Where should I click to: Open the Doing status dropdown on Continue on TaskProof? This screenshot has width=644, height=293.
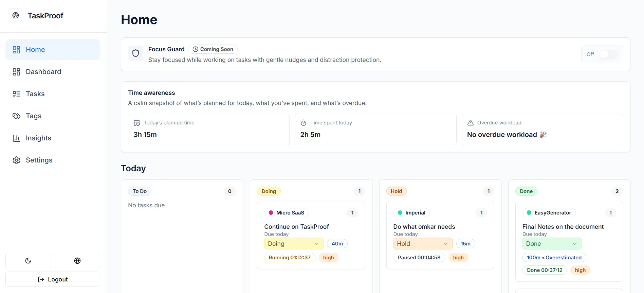(x=294, y=244)
